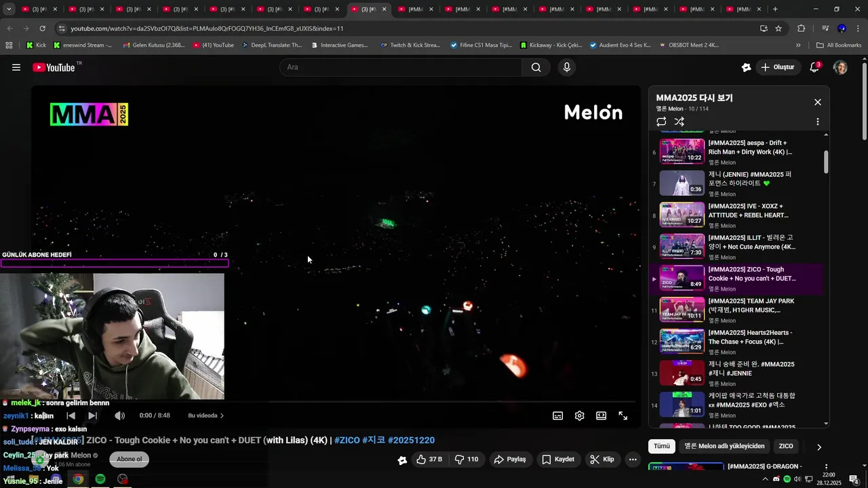This screenshot has height=488, width=868.
Task: Select the Tümü filter chip
Action: 661,446
